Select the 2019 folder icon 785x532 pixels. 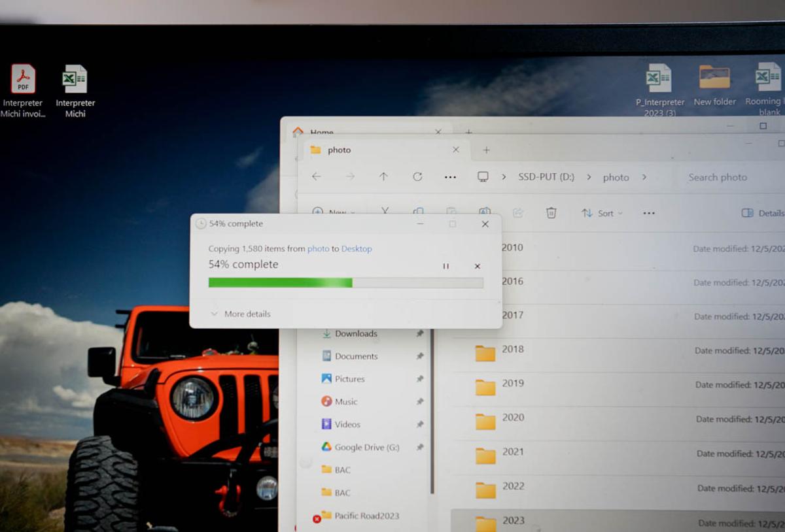tap(485, 387)
